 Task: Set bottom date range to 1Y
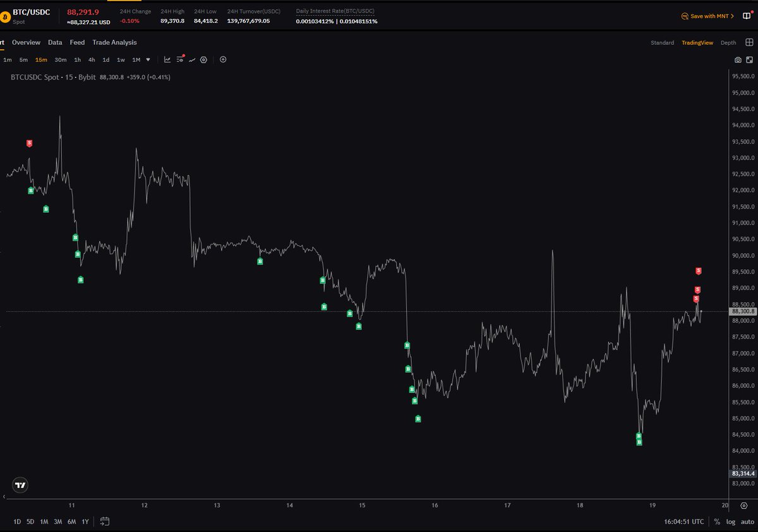tap(85, 522)
